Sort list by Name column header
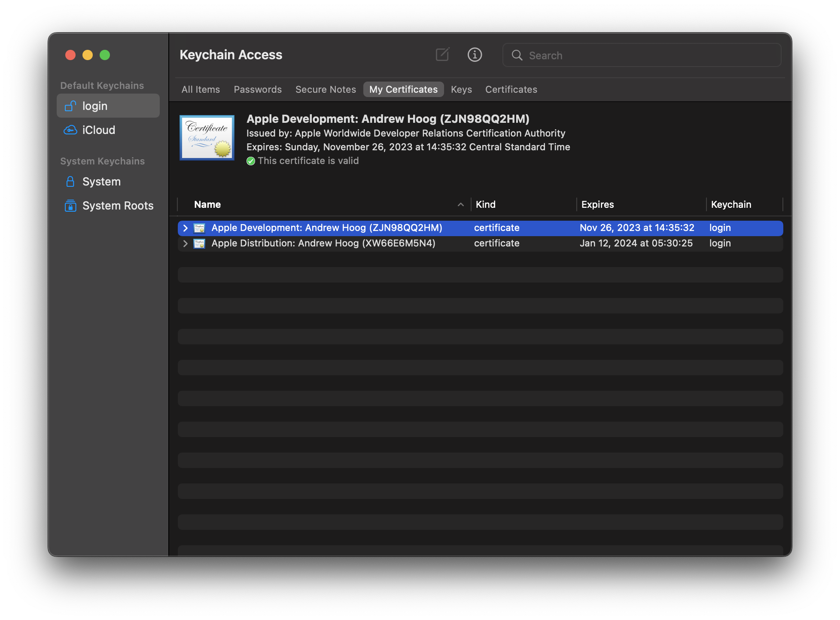This screenshot has width=840, height=620. (324, 204)
